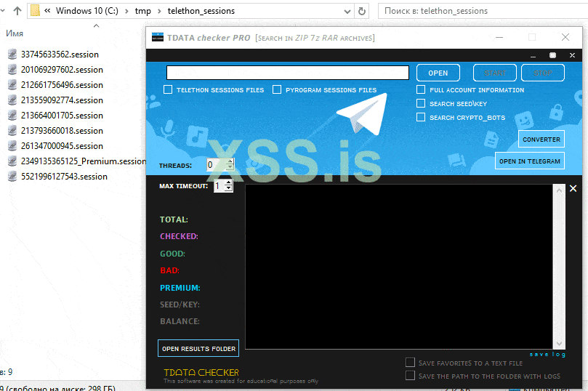This screenshot has height=391, width=588.
Task: Select the file name 213664001705.session
Action: [x=62, y=116]
